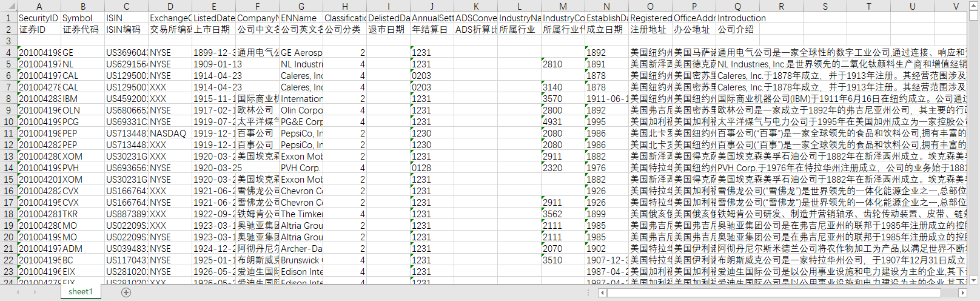
Task: Select the SecurityID header cell
Action: pos(39,18)
